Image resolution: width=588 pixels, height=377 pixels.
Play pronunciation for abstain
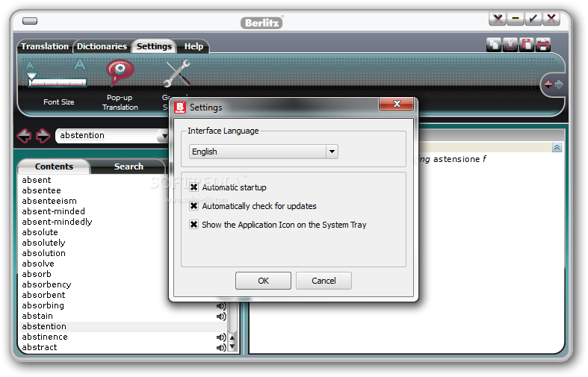point(221,317)
